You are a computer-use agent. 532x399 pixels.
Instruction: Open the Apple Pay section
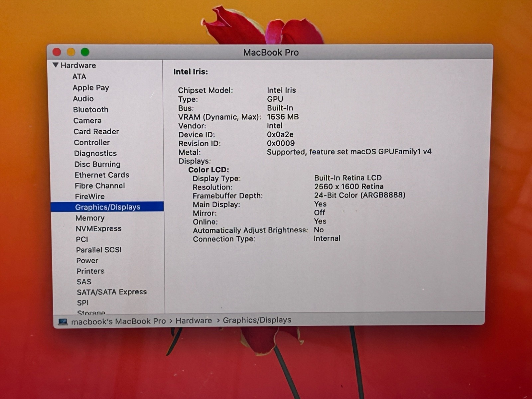click(91, 88)
